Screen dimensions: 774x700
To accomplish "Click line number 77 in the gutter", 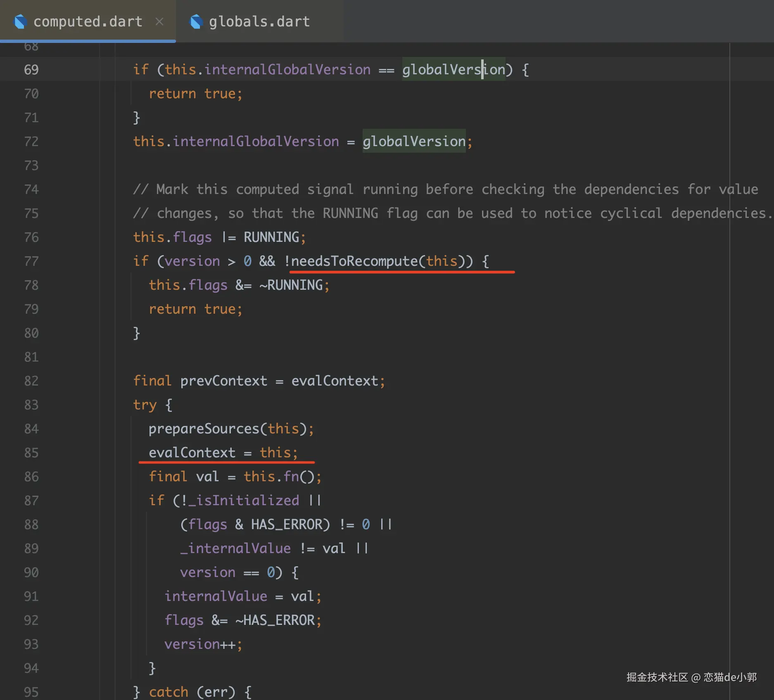I will [31, 261].
